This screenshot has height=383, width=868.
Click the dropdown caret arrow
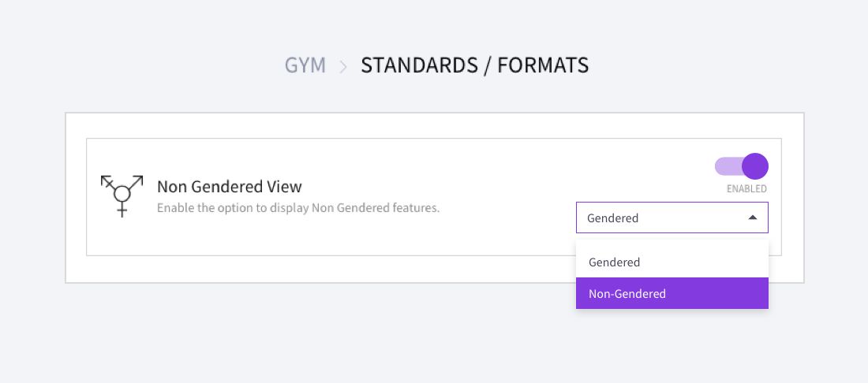[753, 218]
